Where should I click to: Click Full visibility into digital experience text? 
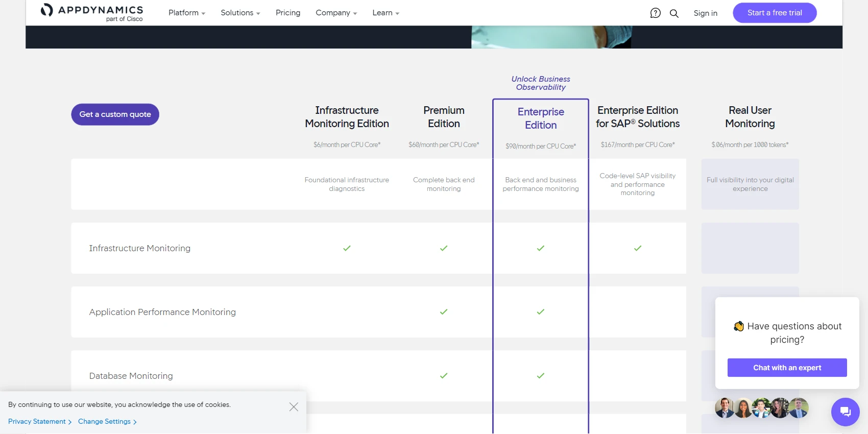click(x=750, y=184)
